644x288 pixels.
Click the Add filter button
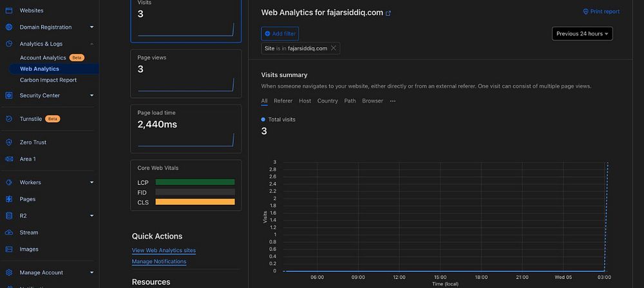point(279,34)
